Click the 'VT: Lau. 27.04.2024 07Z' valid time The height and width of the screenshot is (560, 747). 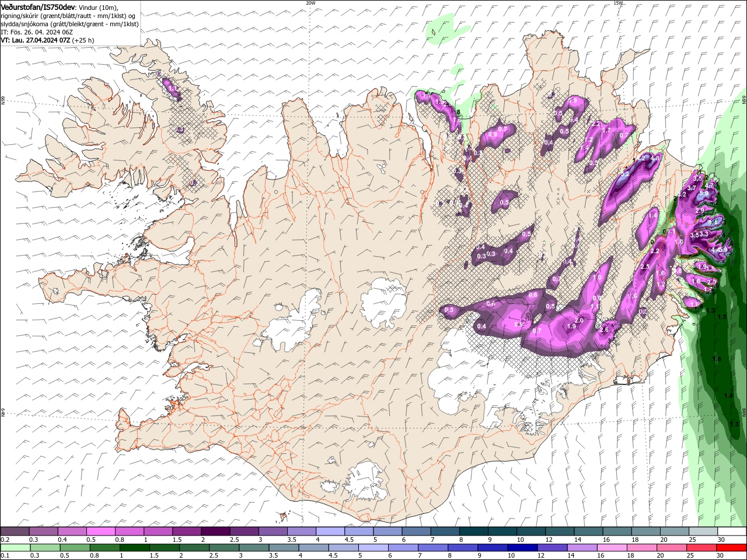(36, 40)
